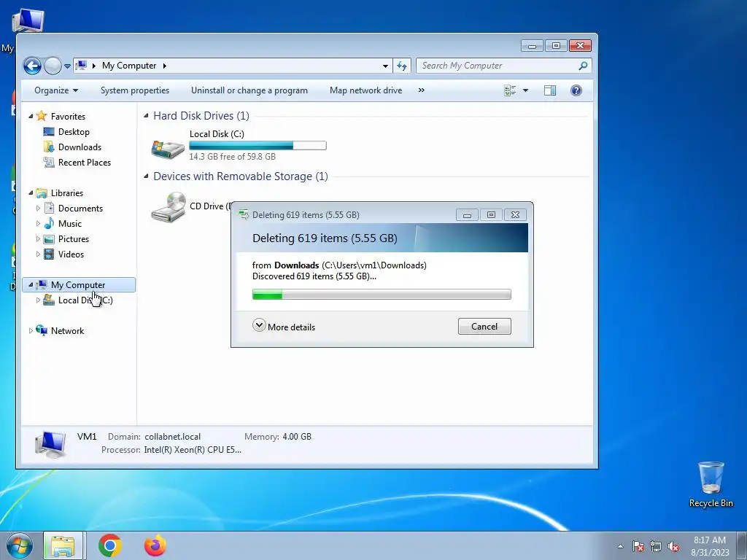The image size is (747, 560).
Task: Show more toolbar commands chevron
Action: (x=421, y=90)
